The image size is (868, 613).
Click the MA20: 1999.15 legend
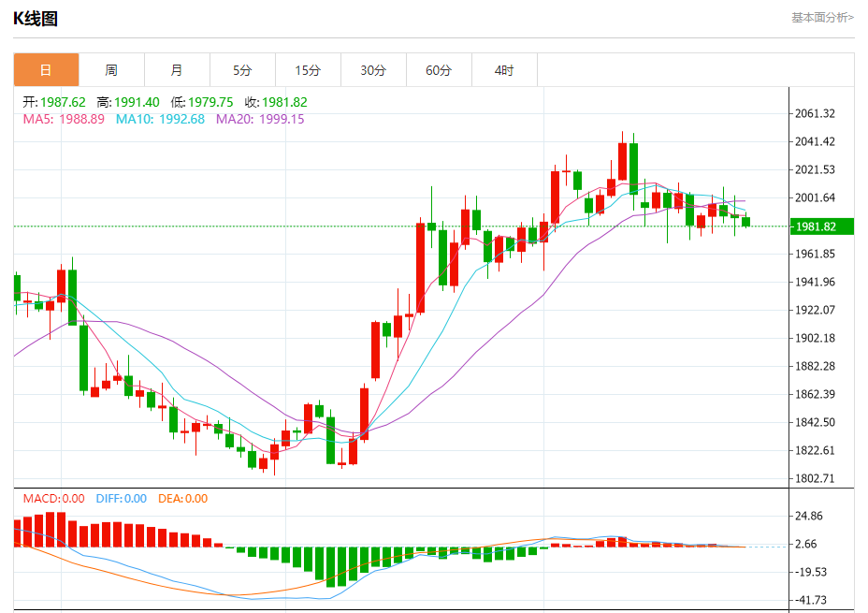click(260, 119)
